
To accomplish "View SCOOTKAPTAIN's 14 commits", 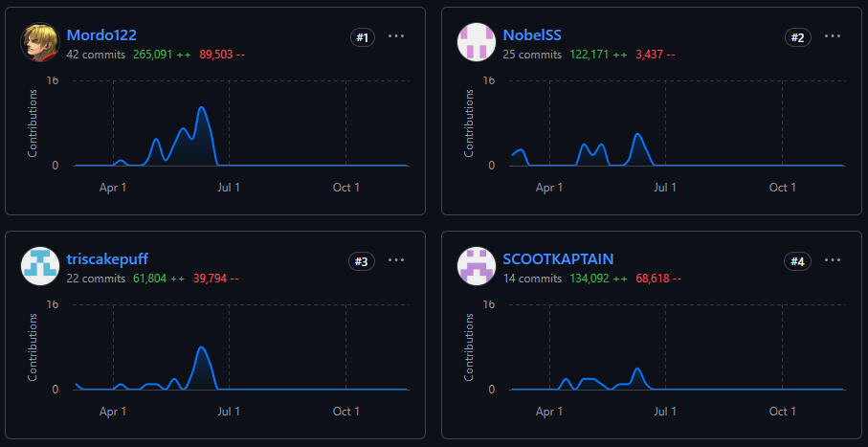I will 532,279.
